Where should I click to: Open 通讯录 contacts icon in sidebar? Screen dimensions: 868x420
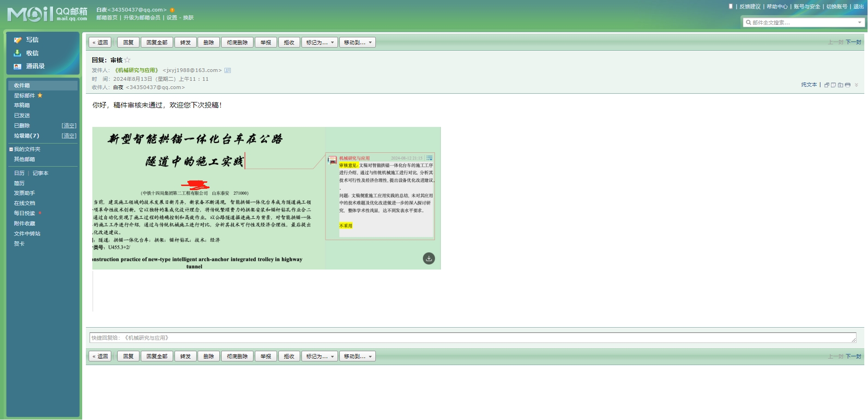click(x=18, y=66)
